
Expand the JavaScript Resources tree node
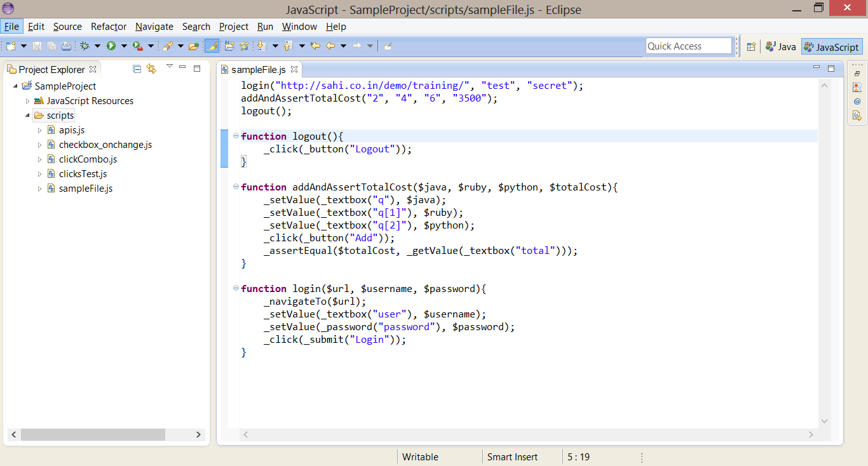coord(27,101)
